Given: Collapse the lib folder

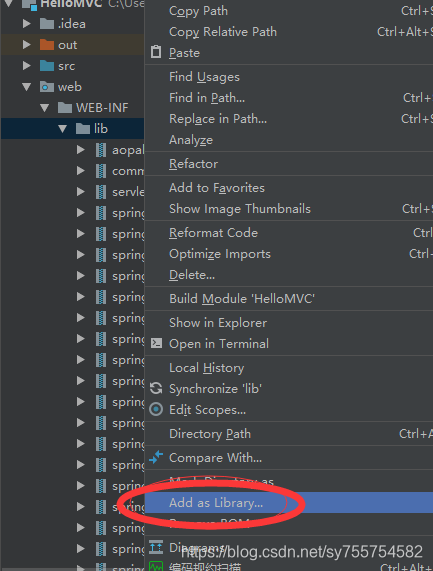Looking at the screenshot, I should click(x=63, y=129).
